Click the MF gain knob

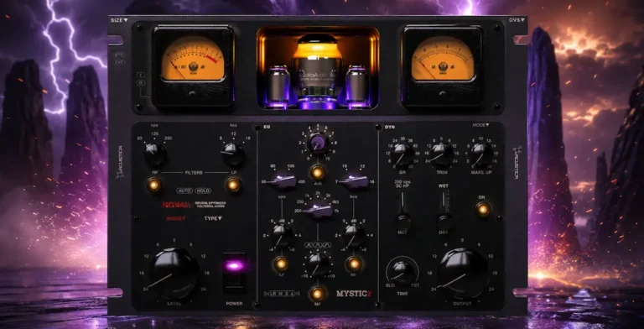[318, 264]
